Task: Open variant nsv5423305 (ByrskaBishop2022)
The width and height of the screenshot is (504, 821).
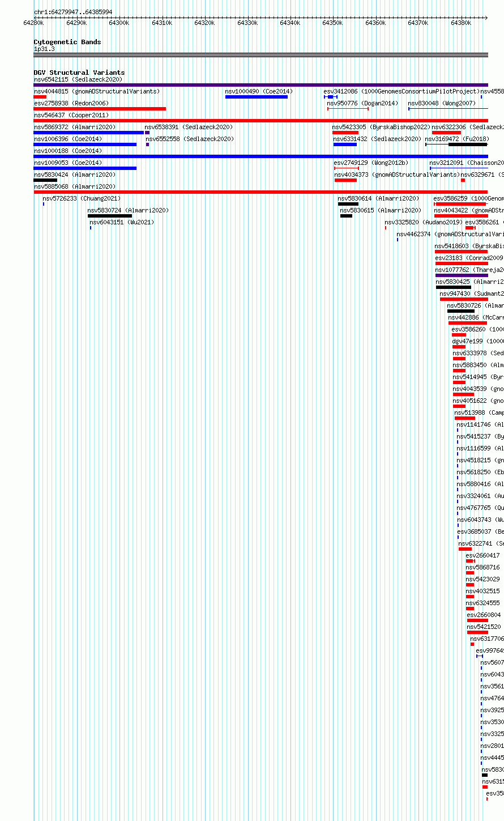Action: point(381,127)
